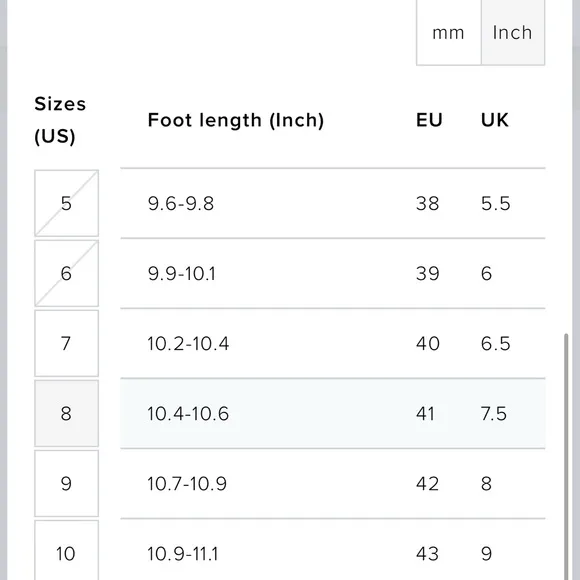The width and height of the screenshot is (580, 580).
Task: Click the 10.4-10.6 foot length row
Action: point(333,413)
